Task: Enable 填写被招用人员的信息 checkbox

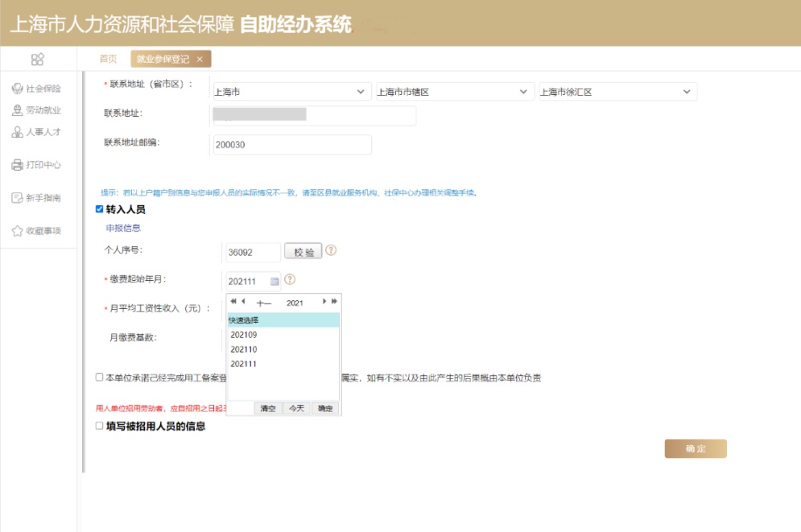Action: pyautogui.click(x=99, y=426)
